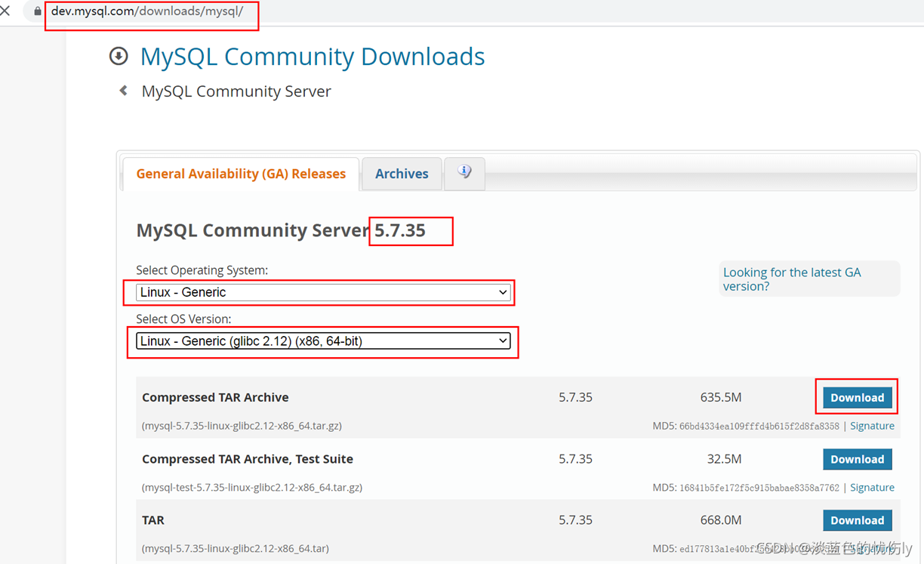Click the MySQL Community Downloads heading link
The width and height of the screenshot is (924, 564).
tap(312, 56)
